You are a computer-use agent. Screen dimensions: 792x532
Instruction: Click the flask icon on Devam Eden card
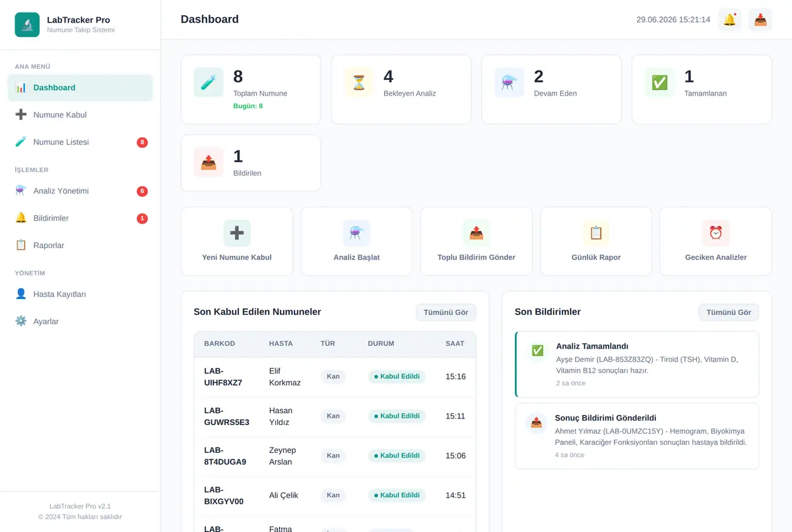coord(509,83)
